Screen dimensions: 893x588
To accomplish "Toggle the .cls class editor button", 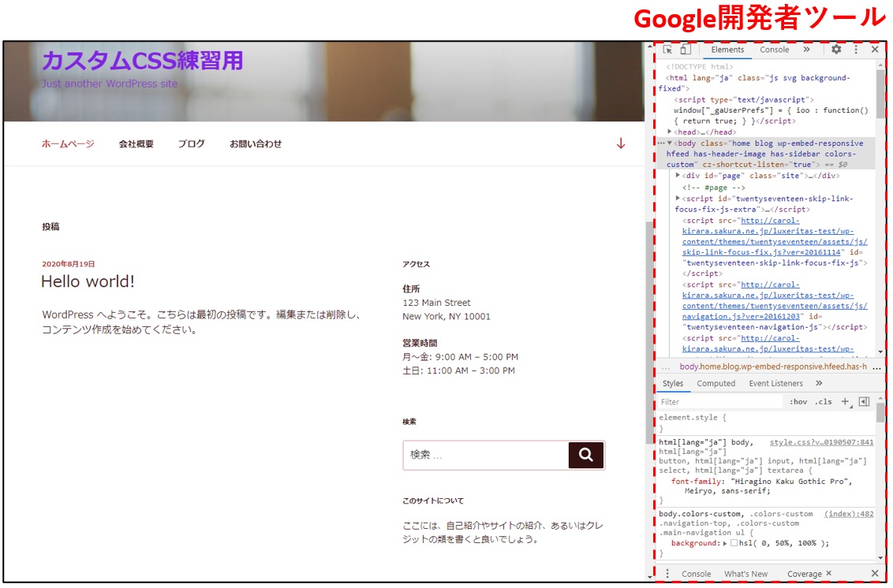I will click(824, 402).
